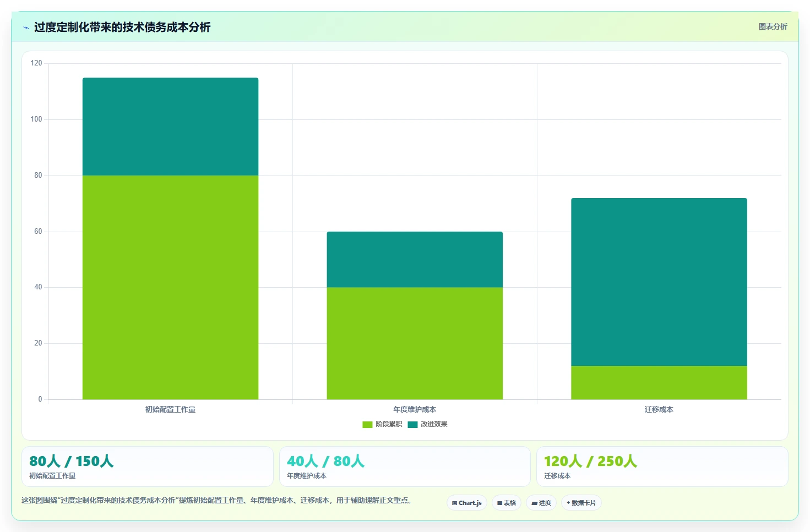The image size is (810, 532).
Task: Click the 100 y-axis tick label
Action: [x=36, y=119]
